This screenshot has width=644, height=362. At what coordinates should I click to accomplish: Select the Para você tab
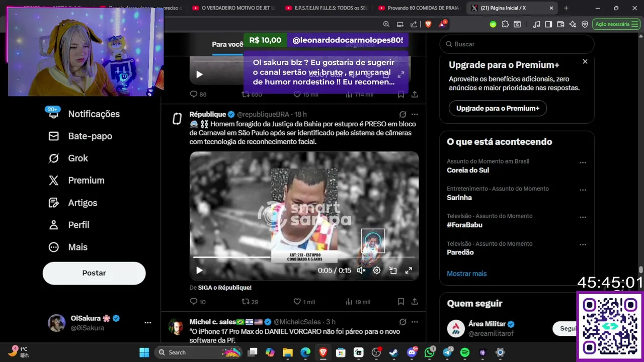(227, 44)
